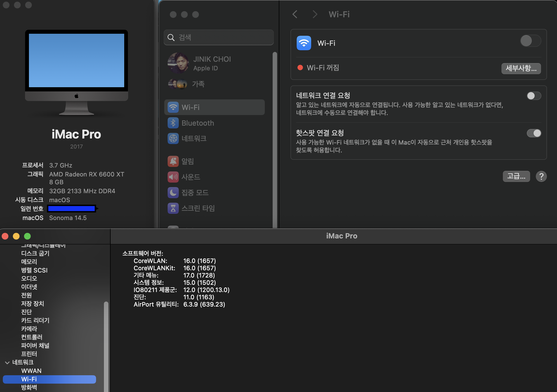Select 카드 리더기 tree item
Screen dimensions: 557x392
35,320
